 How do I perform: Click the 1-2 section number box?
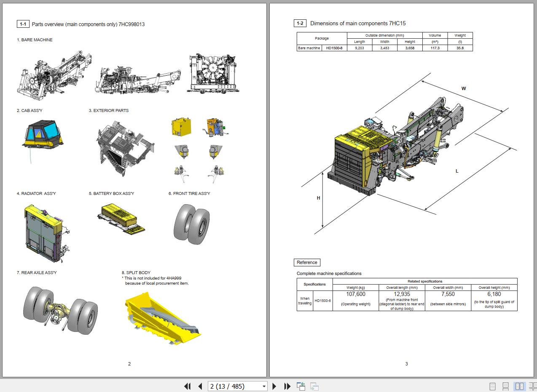click(300, 24)
